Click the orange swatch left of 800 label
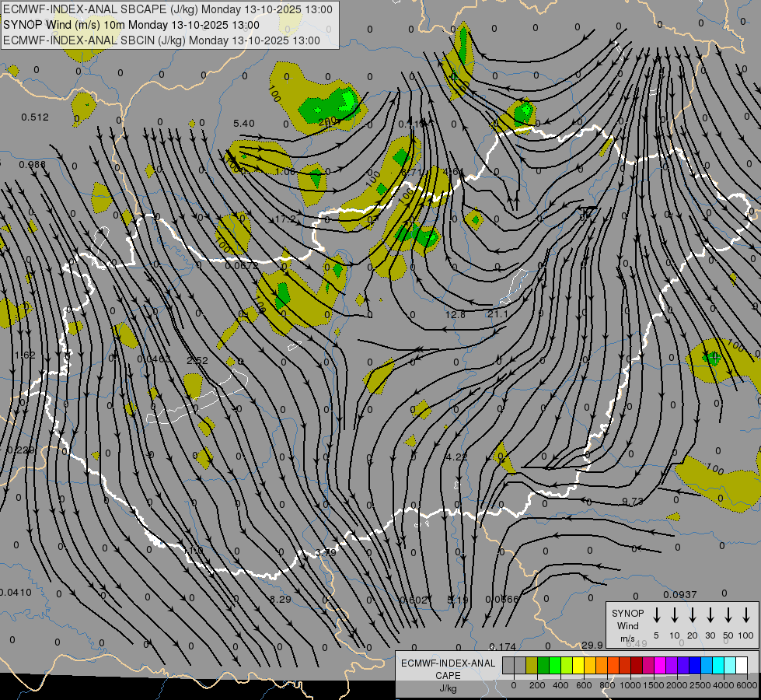Image resolution: width=761 pixels, height=700 pixels. coord(602,665)
